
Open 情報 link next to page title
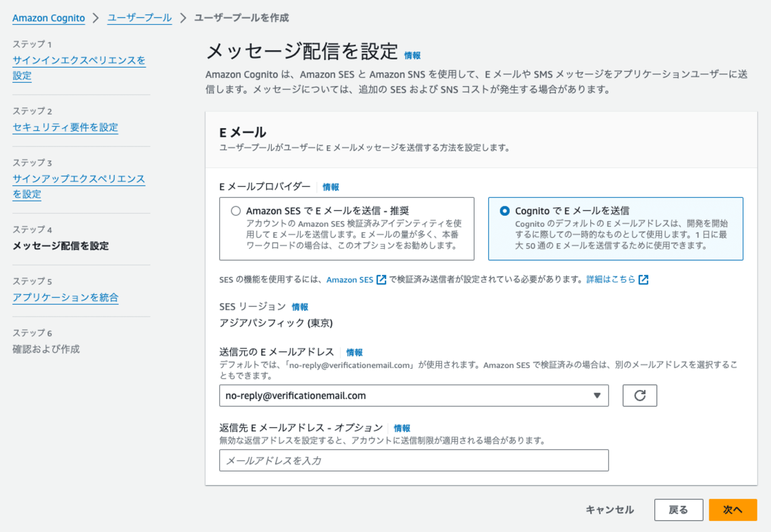[x=412, y=55]
